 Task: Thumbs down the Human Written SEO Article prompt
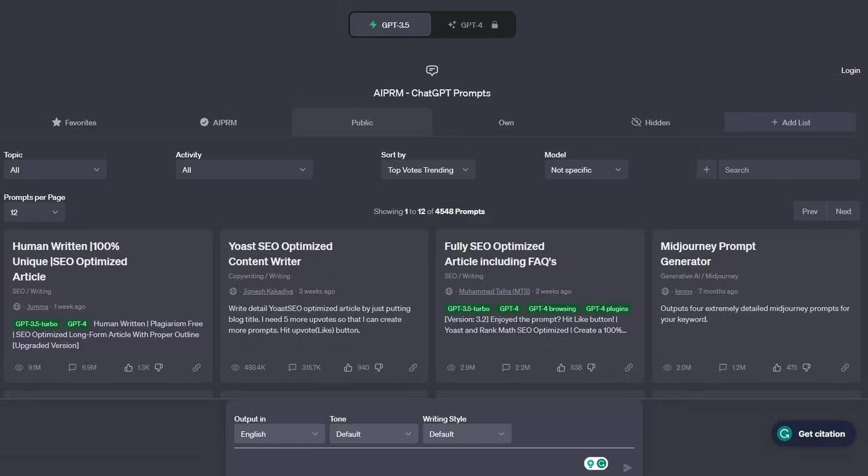coord(159,368)
